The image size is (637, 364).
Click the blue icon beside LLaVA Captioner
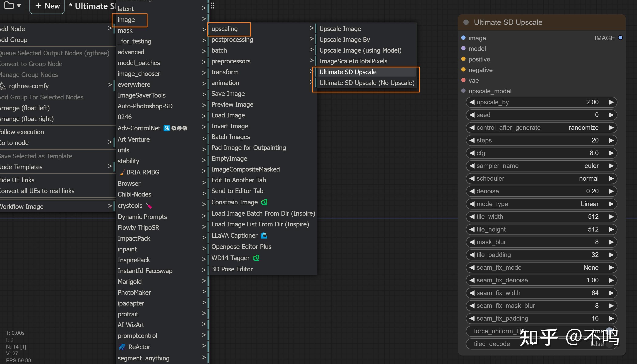click(x=264, y=236)
